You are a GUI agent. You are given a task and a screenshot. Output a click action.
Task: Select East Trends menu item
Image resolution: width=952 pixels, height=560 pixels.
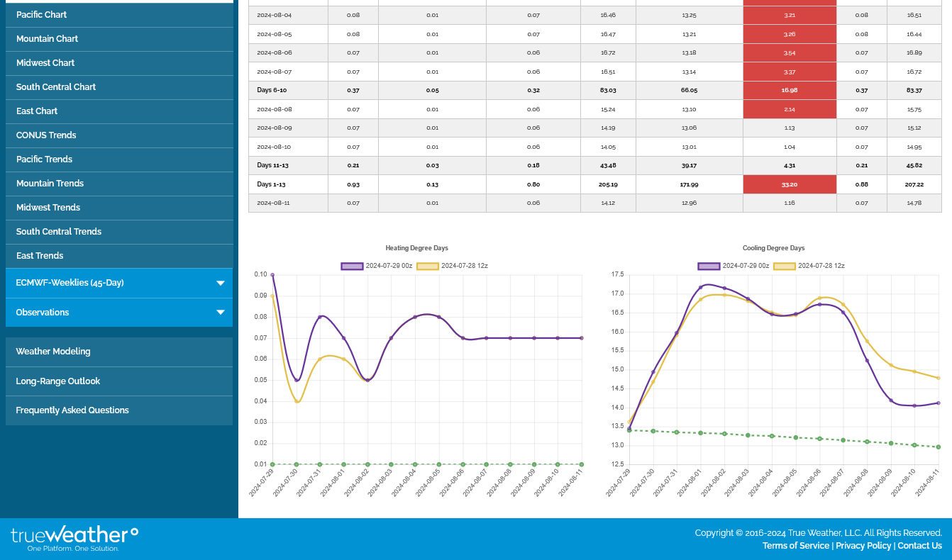[x=40, y=256]
